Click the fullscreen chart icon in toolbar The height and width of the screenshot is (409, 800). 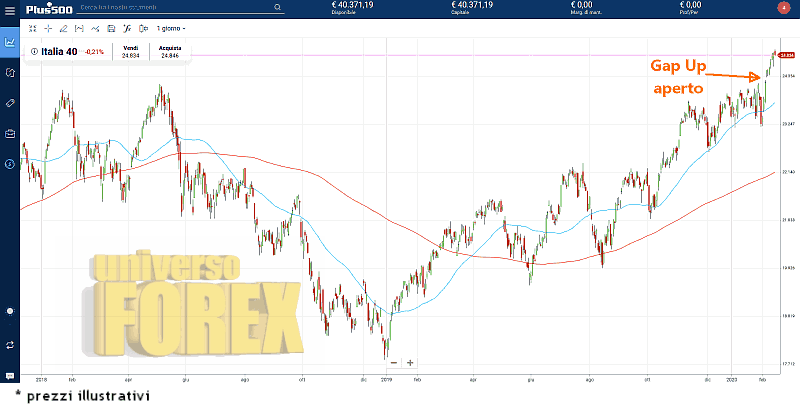(32, 28)
